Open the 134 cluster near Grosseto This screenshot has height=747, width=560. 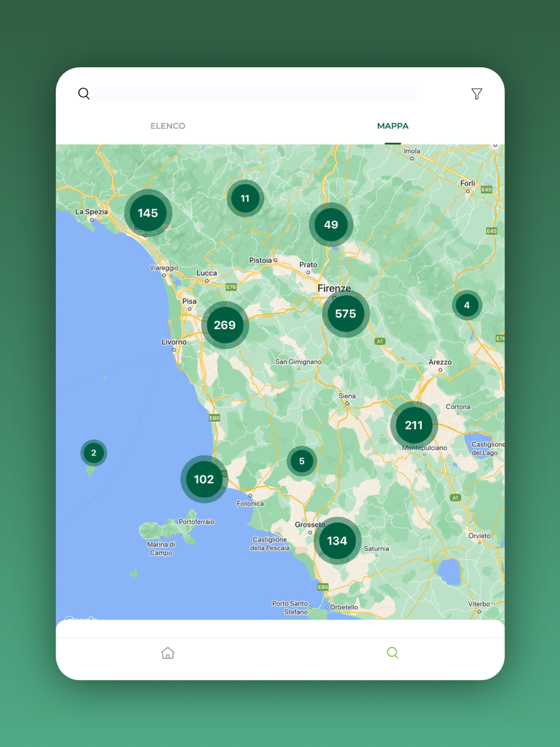337,540
